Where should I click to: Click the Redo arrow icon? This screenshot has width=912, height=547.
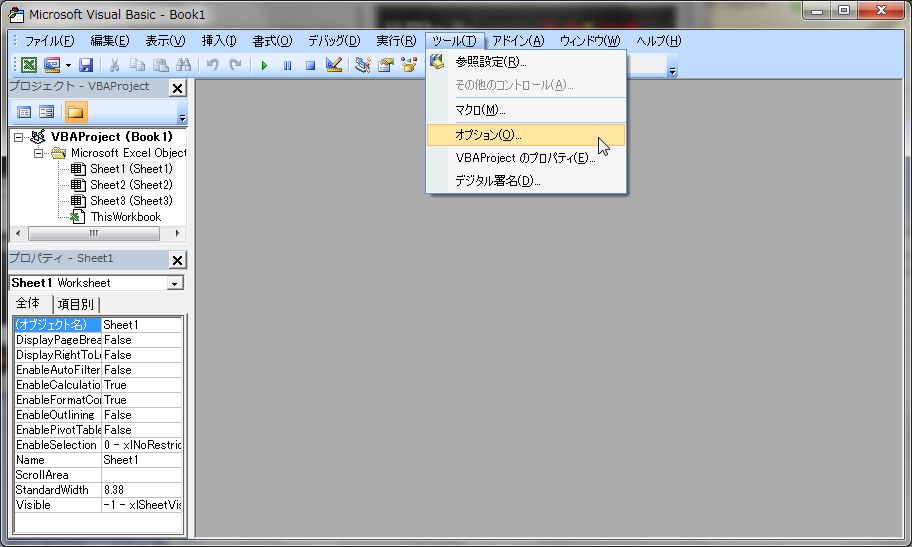pyautogui.click(x=235, y=65)
